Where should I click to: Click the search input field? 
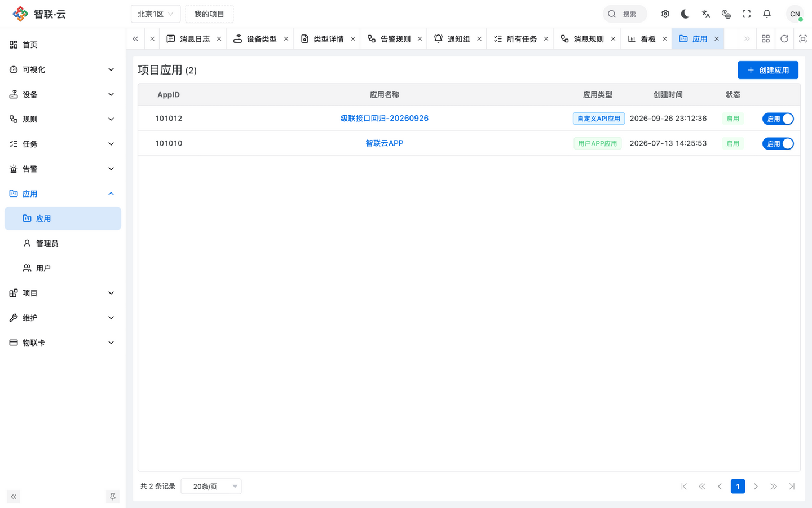click(625, 14)
